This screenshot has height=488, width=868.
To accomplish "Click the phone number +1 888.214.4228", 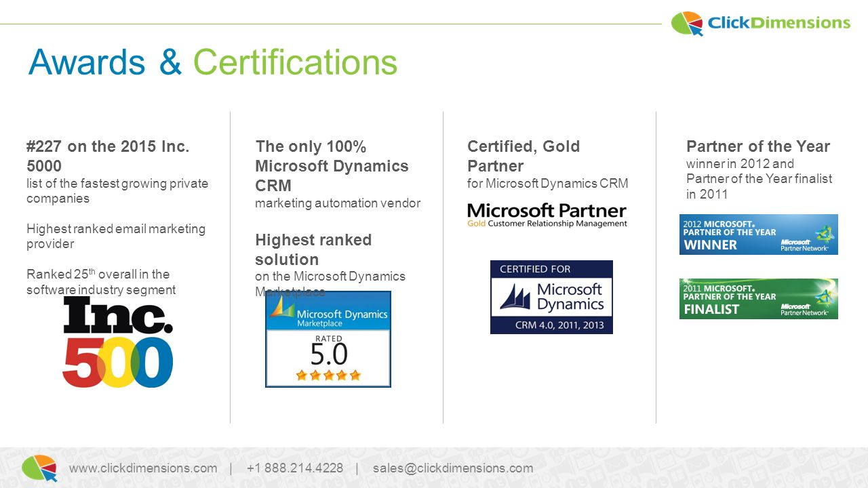I will pyautogui.click(x=295, y=468).
